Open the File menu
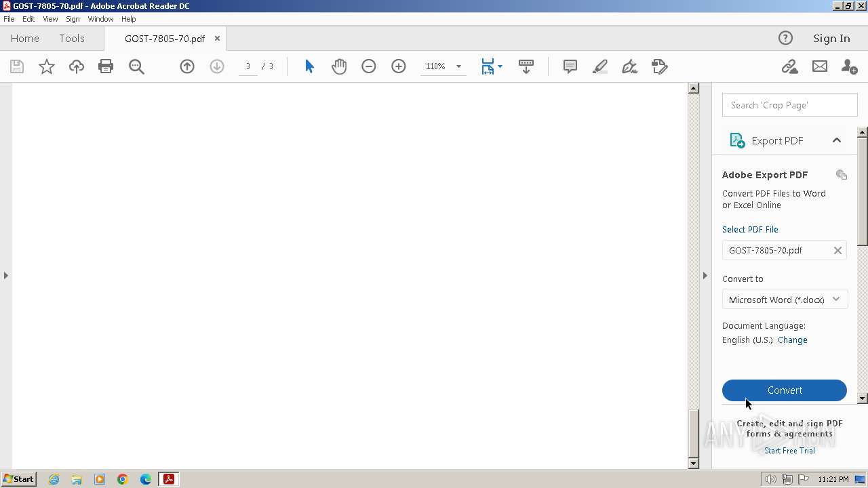Screen dimensions: 868x488 tap(9, 19)
